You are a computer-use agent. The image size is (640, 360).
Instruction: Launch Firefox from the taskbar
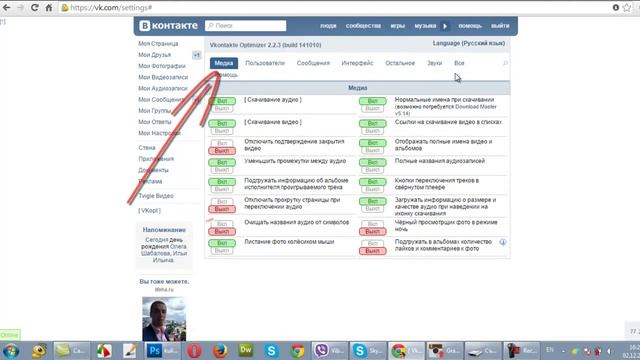pos(220,351)
